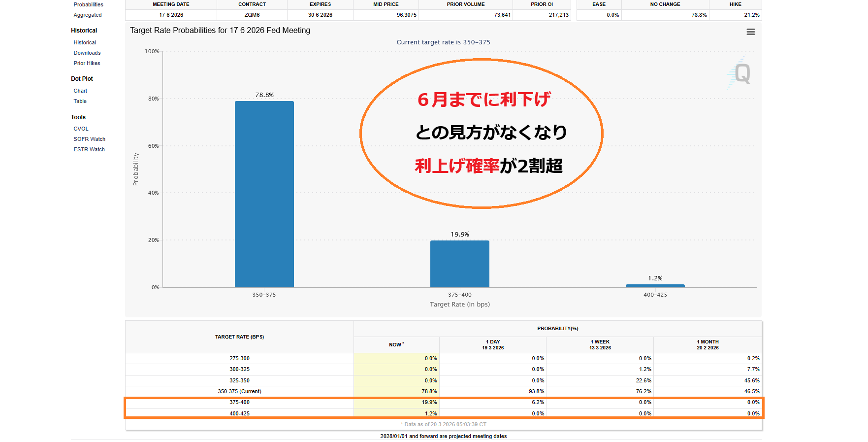The height and width of the screenshot is (442, 868).
Task: Select Aggregated in the sidebar
Action: 88,15
